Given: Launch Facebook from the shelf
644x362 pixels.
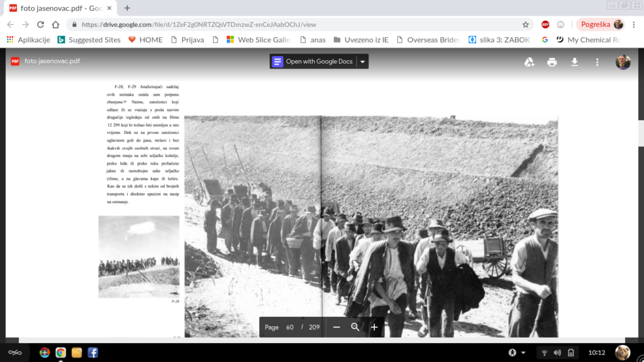Looking at the screenshot, I should (92, 353).
